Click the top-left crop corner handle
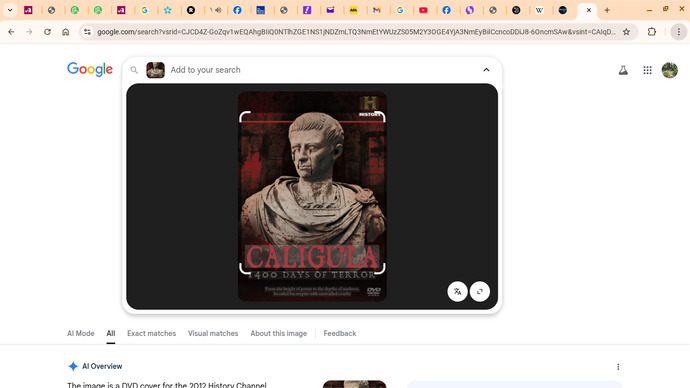The image size is (690, 388). pos(245,117)
